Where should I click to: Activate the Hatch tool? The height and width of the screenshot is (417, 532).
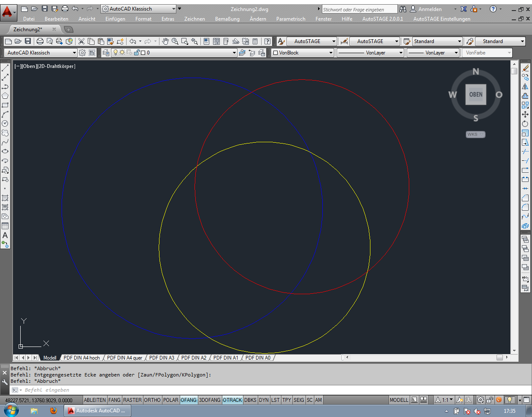click(5, 198)
